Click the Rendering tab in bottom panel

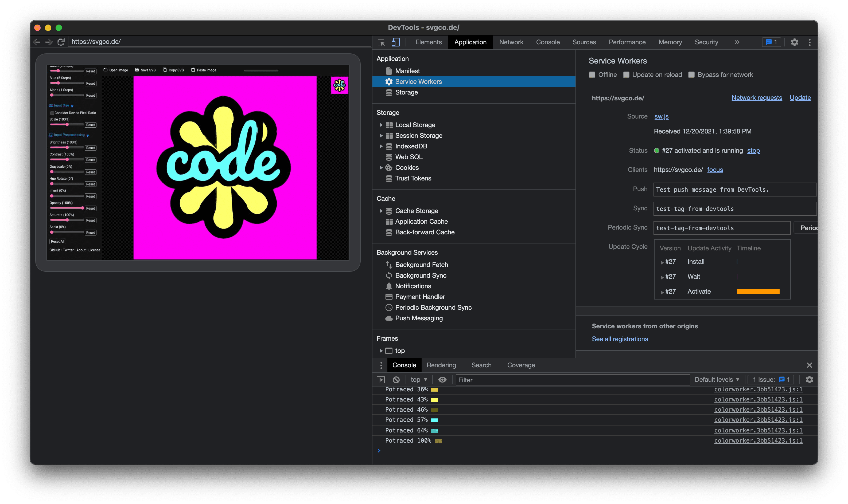[442, 365]
